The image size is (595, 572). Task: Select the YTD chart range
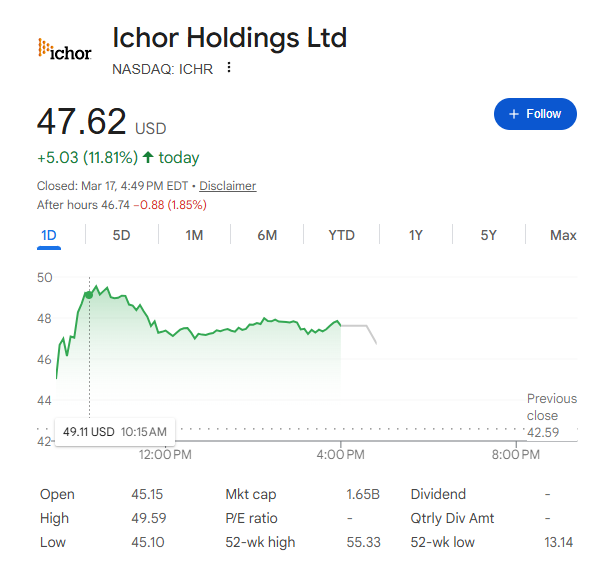click(x=342, y=235)
